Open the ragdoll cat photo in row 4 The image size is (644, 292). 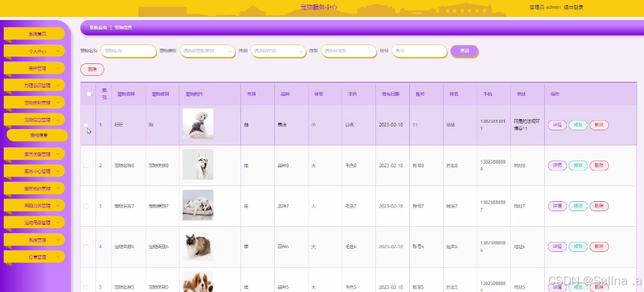(198, 246)
